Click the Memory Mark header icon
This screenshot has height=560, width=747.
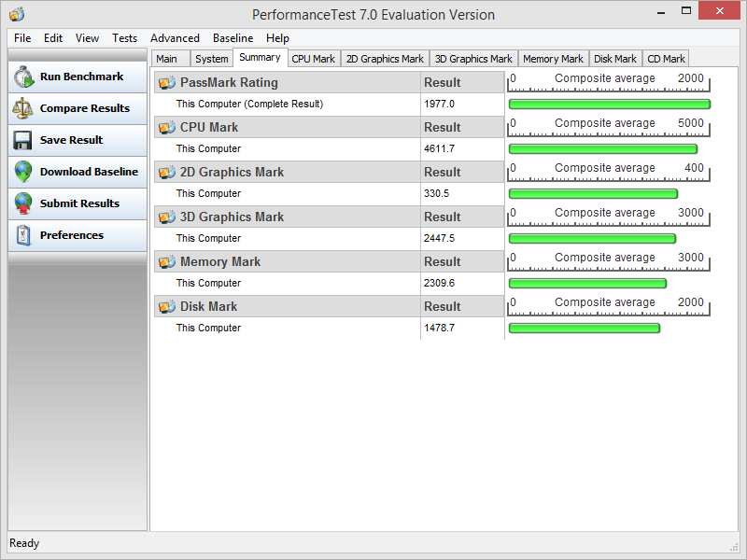167,261
